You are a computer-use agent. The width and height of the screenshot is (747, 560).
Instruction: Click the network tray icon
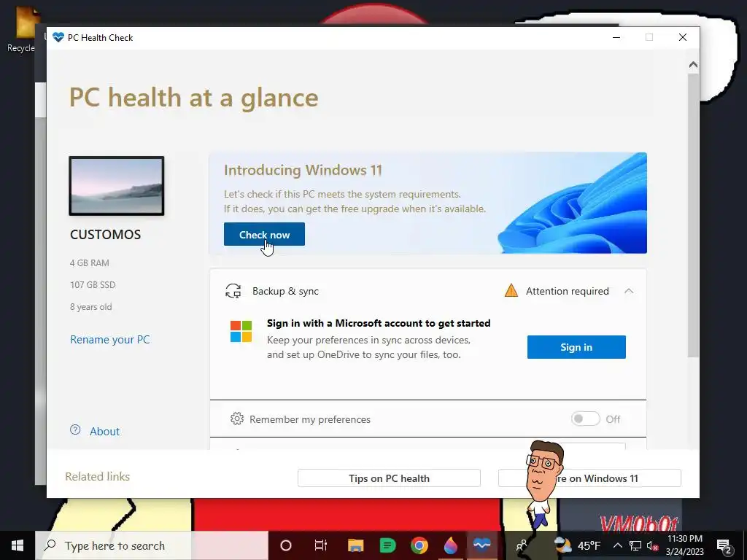(635, 545)
